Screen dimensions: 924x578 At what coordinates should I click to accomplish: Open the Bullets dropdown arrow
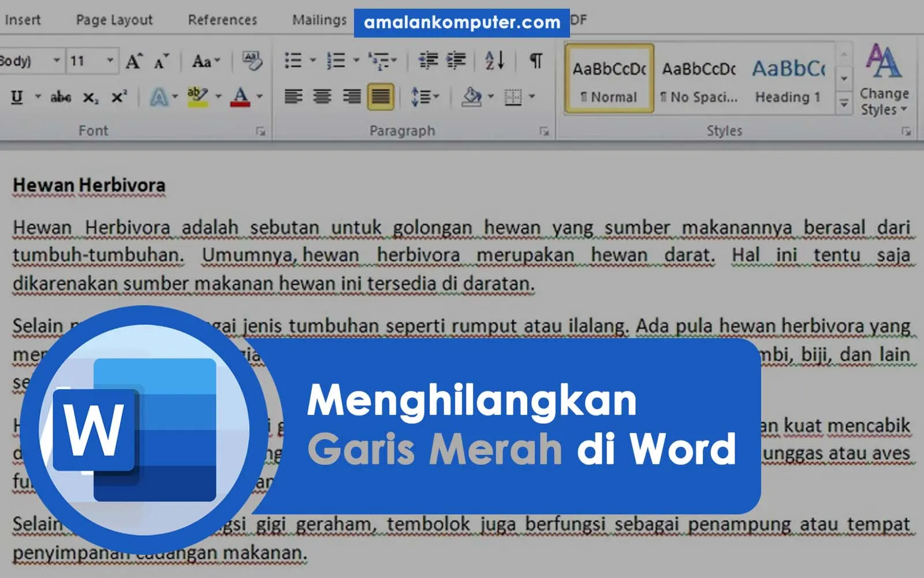[x=313, y=60]
